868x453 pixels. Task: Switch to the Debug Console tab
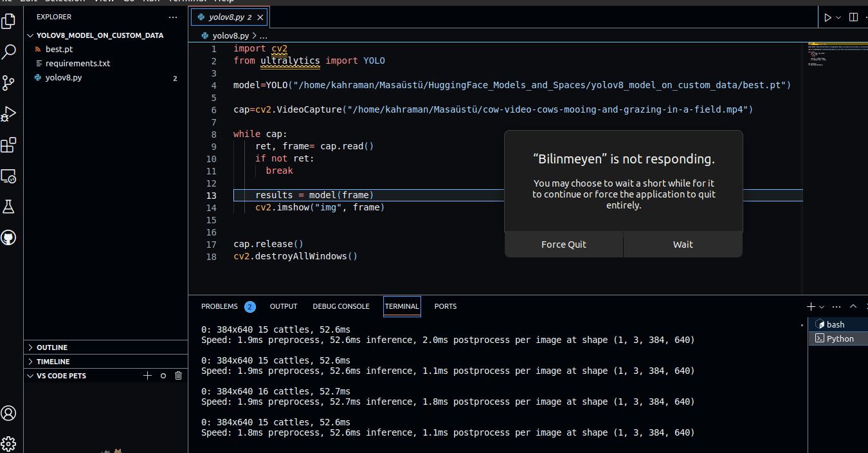point(341,306)
